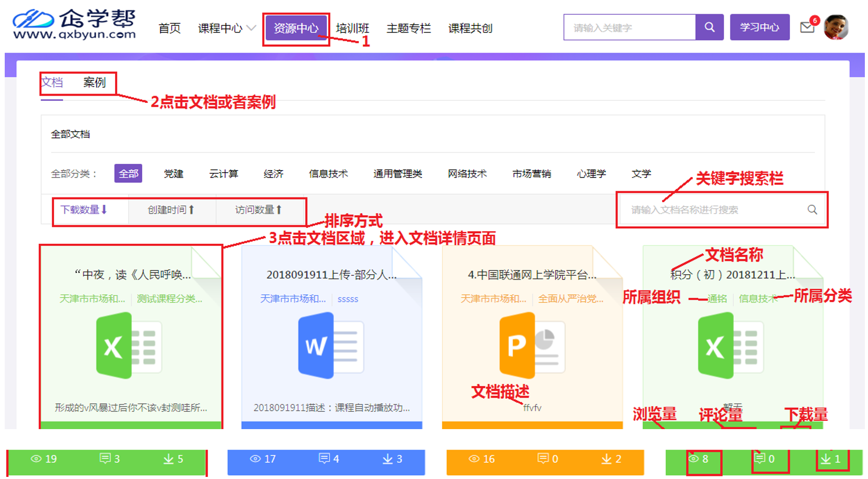
Task: Open the orange PowerPoint document icon
Action: (x=532, y=345)
